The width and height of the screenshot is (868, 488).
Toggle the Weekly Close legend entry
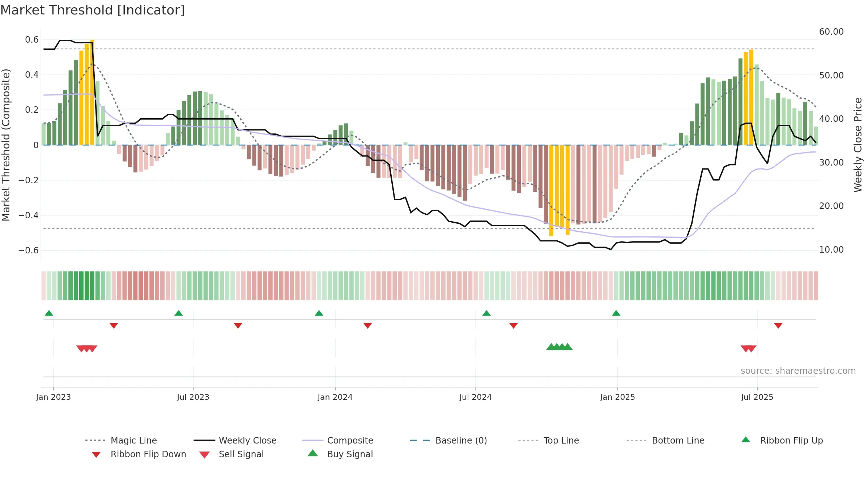(235, 440)
